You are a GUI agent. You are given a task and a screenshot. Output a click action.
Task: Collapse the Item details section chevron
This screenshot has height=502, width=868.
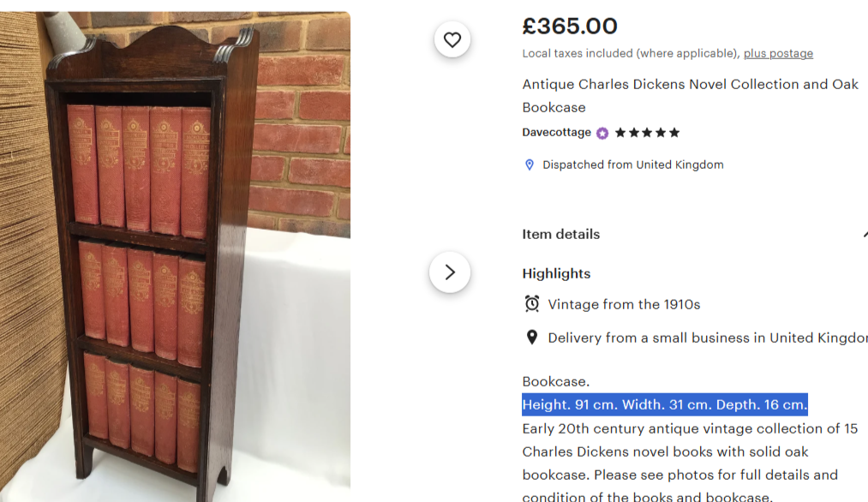click(864, 235)
